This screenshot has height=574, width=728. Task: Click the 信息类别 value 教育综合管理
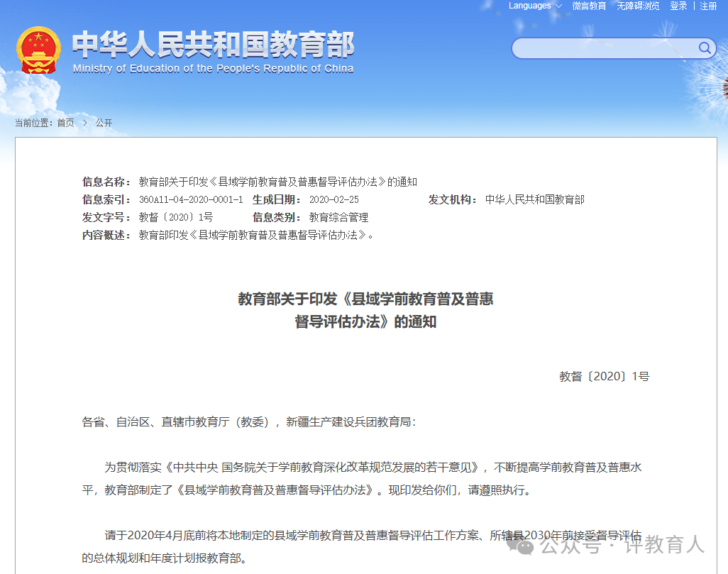[x=338, y=217]
